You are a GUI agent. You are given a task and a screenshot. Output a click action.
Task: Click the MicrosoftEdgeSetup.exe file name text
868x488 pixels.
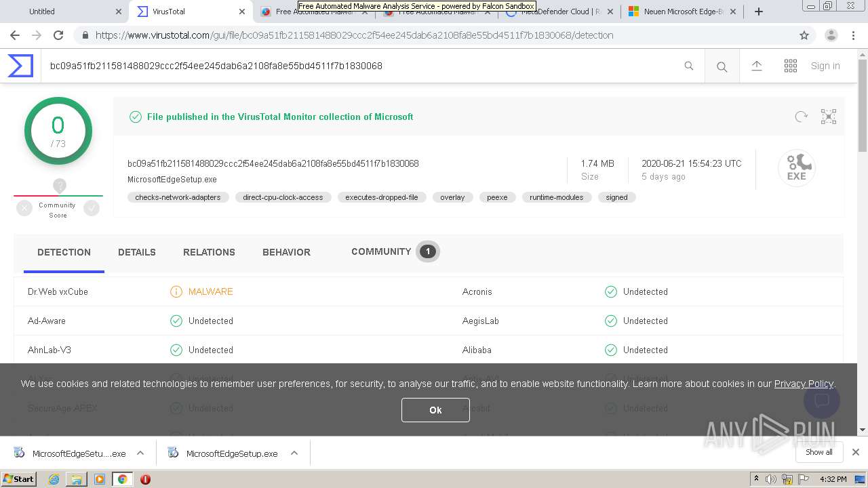pyautogui.click(x=172, y=180)
